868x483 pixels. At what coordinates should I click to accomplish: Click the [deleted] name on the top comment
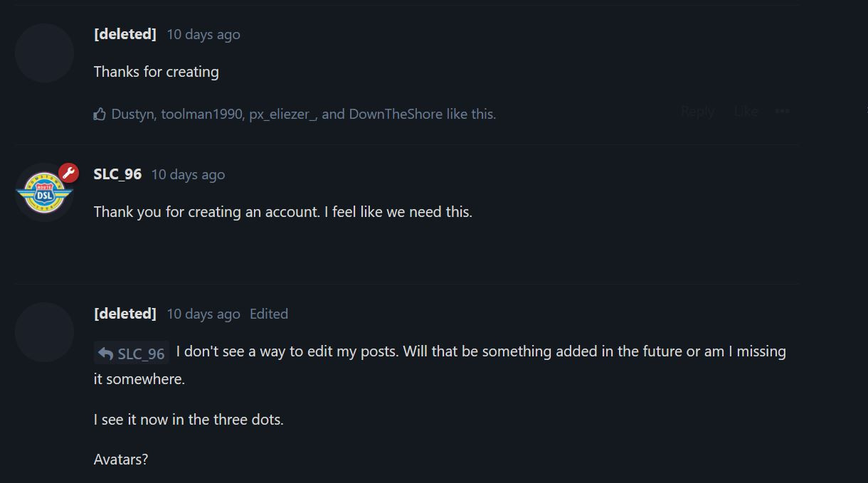(x=125, y=34)
